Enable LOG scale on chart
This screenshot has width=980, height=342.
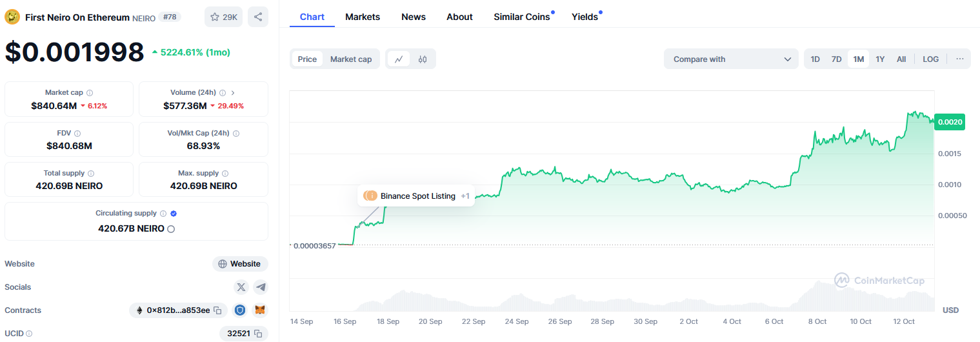point(930,59)
